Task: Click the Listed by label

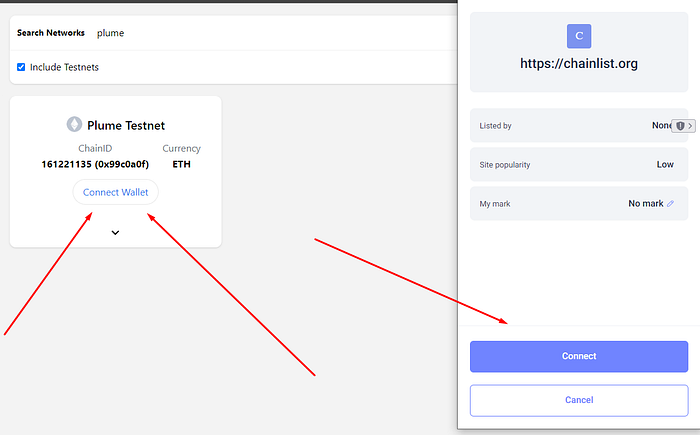Action: coord(495,126)
